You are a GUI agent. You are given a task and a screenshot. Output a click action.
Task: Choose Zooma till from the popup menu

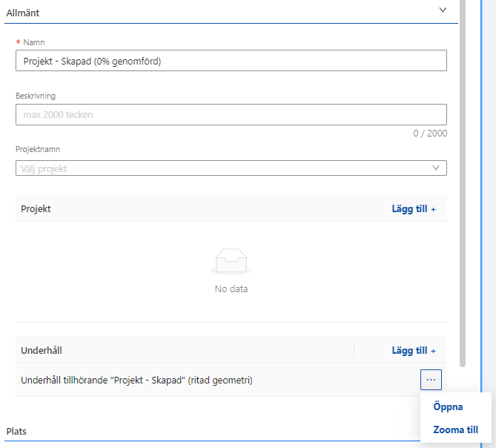pos(455,429)
